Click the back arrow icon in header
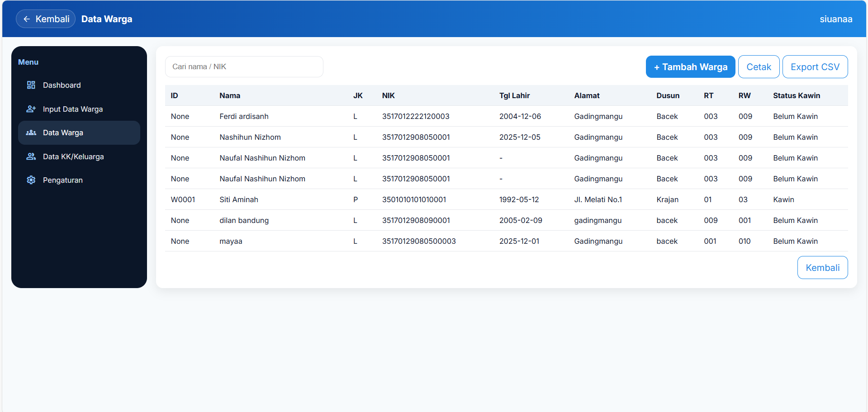 (x=27, y=19)
